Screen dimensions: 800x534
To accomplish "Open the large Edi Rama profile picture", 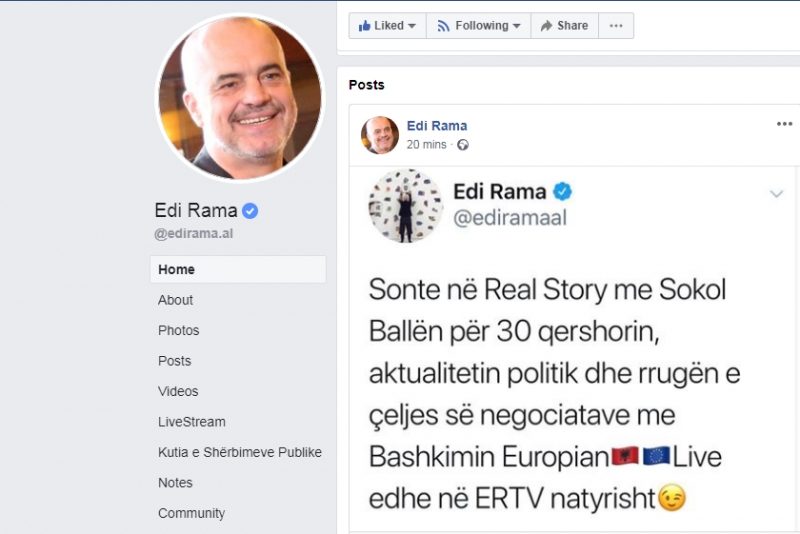I will [240, 97].
